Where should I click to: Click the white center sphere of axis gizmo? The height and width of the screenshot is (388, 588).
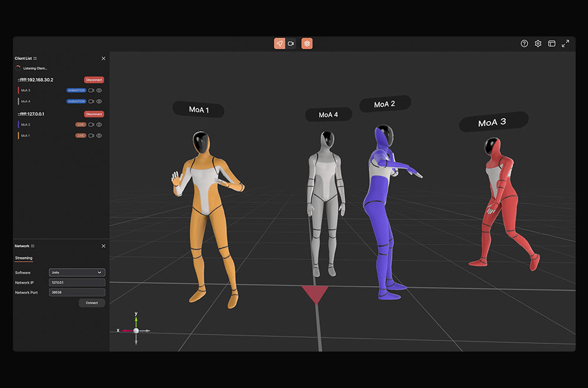(136, 330)
